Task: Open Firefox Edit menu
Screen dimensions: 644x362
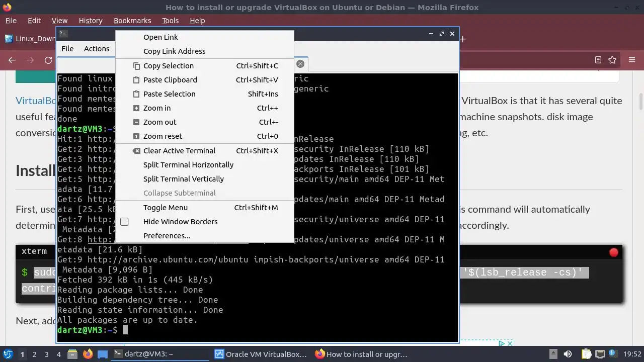Action: (x=34, y=21)
